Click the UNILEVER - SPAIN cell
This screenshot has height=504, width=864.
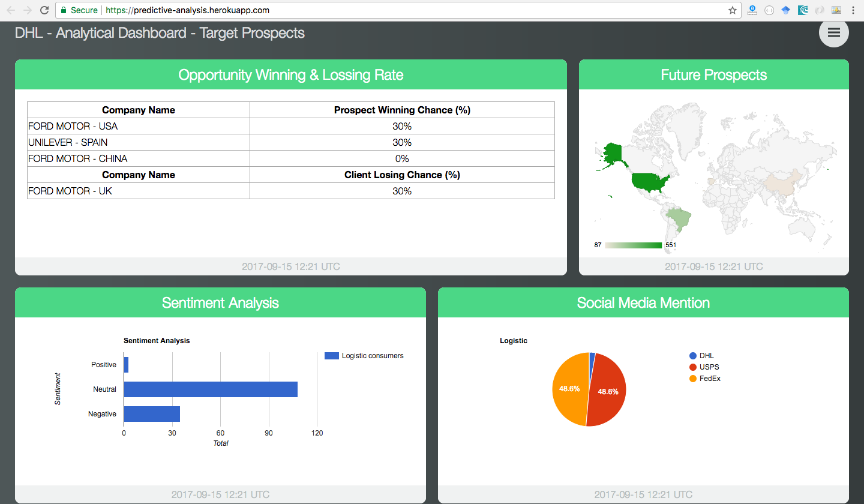coord(139,142)
